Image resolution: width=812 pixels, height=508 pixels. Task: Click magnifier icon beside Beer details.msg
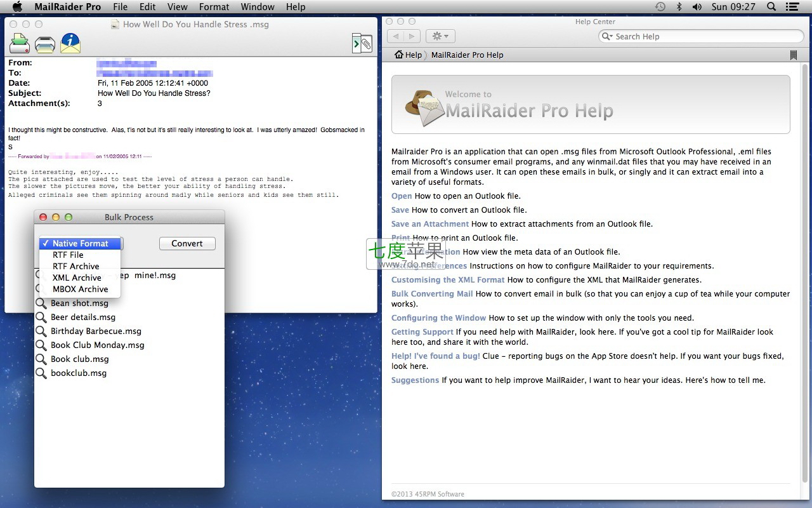[x=41, y=317]
